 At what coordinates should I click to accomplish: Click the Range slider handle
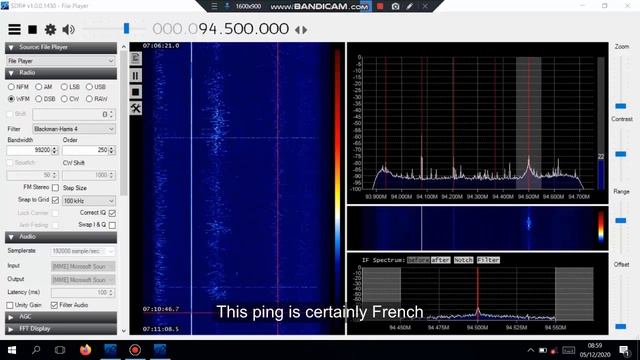(621, 221)
